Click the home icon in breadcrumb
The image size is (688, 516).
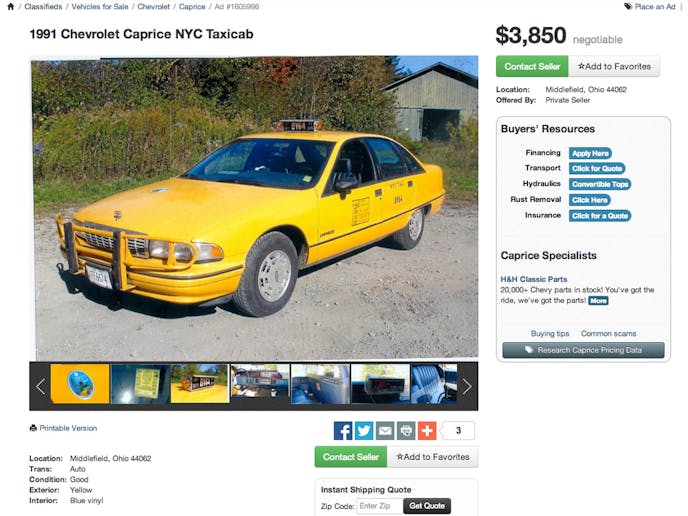click(x=11, y=7)
